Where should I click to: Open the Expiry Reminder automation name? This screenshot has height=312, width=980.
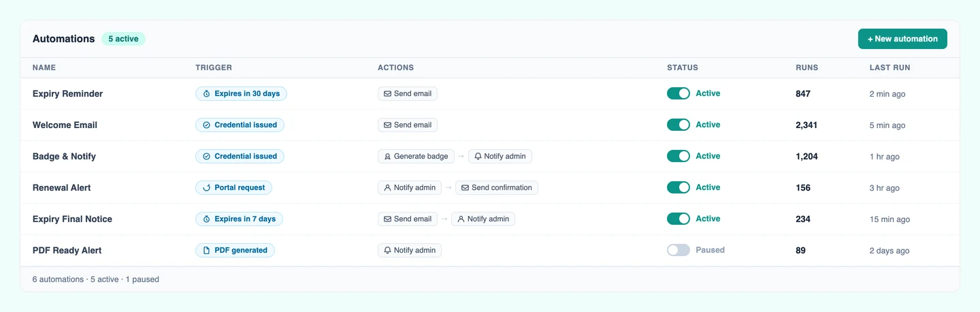(x=67, y=94)
